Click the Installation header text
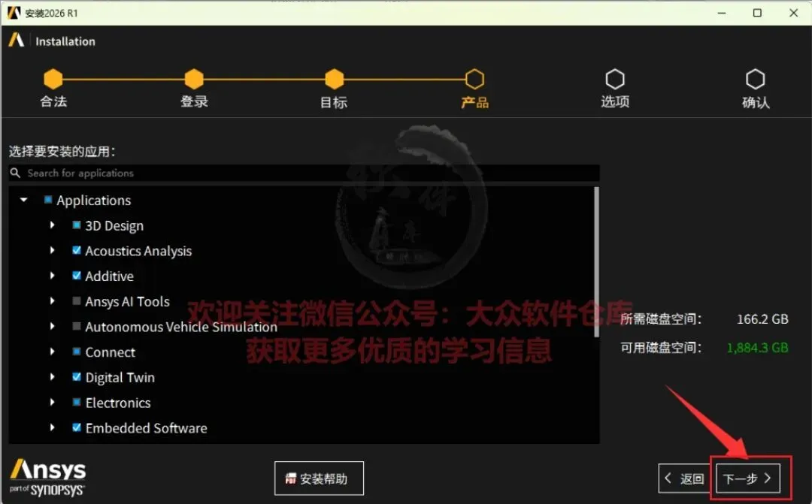Image resolution: width=812 pixels, height=504 pixels. [65, 41]
